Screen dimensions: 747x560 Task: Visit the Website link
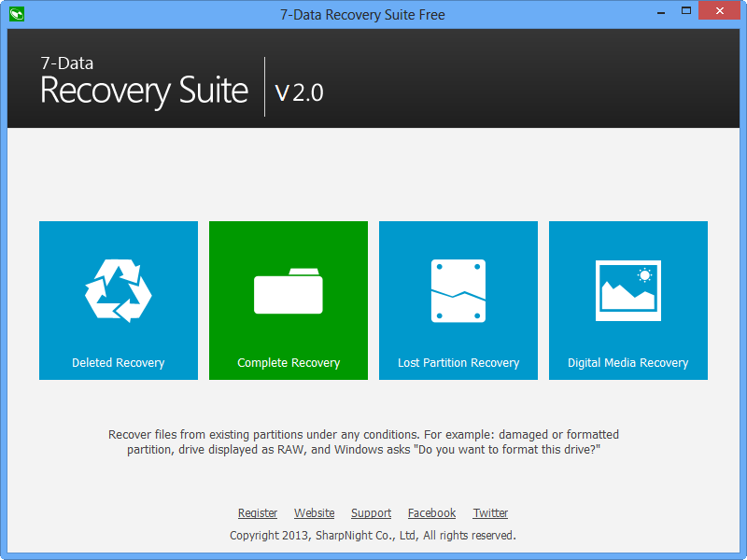click(x=314, y=512)
